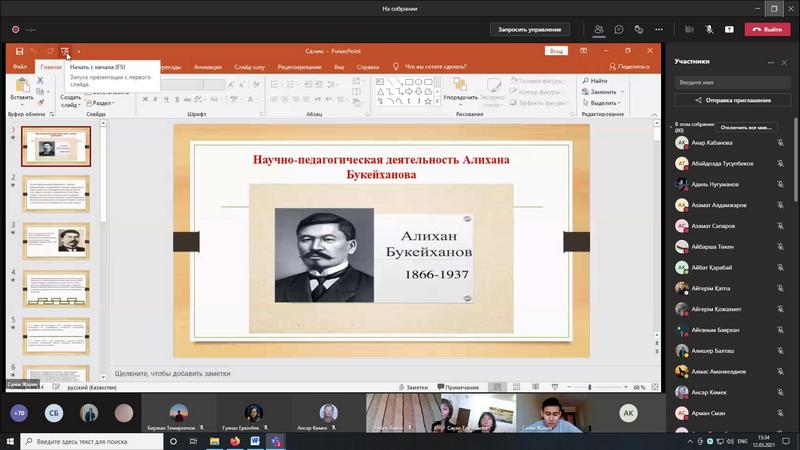Open the Select (Выделить) dropdown
This screenshot has height=450, width=800.
click(602, 103)
